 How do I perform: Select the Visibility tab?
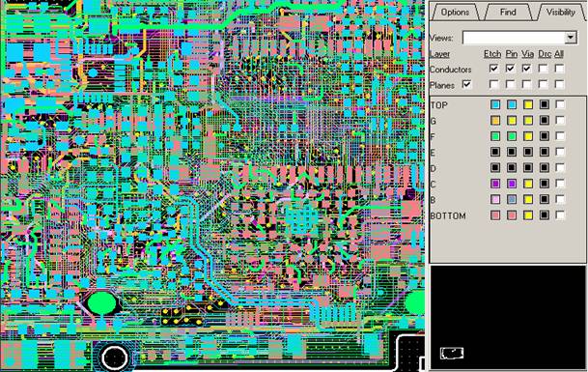coord(561,12)
